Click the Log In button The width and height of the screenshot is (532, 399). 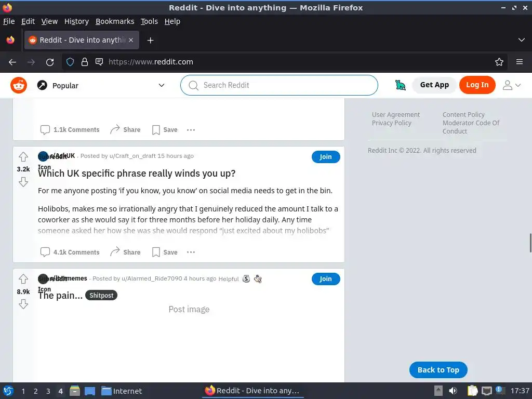click(x=477, y=85)
